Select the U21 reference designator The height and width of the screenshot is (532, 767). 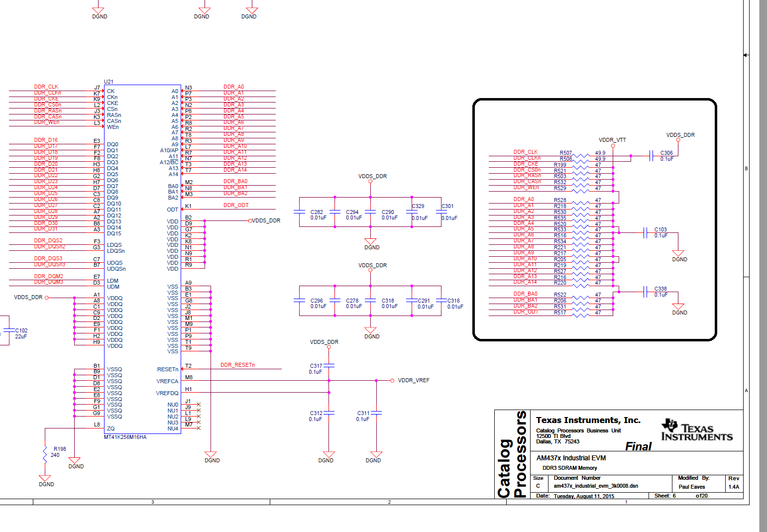point(109,82)
